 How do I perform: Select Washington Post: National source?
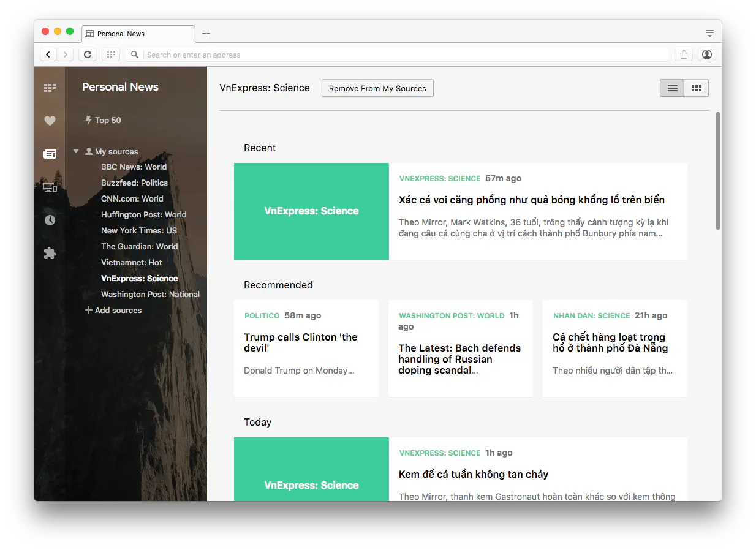click(150, 294)
